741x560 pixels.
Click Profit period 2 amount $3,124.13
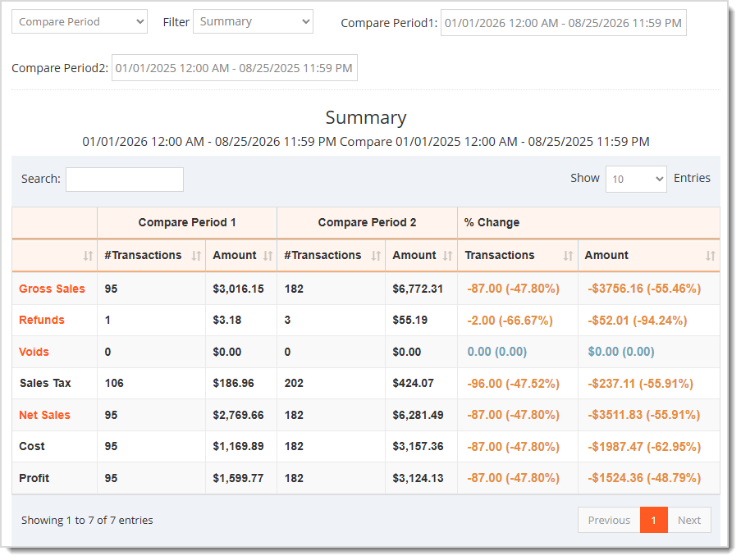(418, 478)
